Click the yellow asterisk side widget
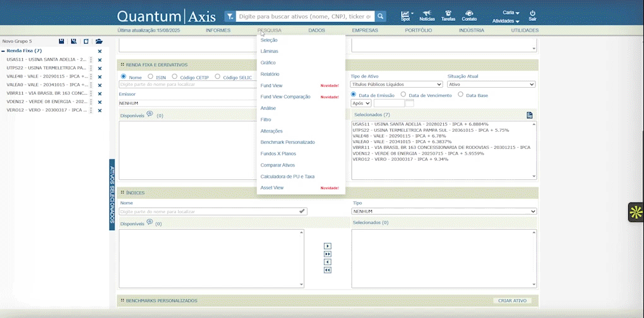Image resolution: width=644 pixels, height=318 pixels. click(636, 212)
